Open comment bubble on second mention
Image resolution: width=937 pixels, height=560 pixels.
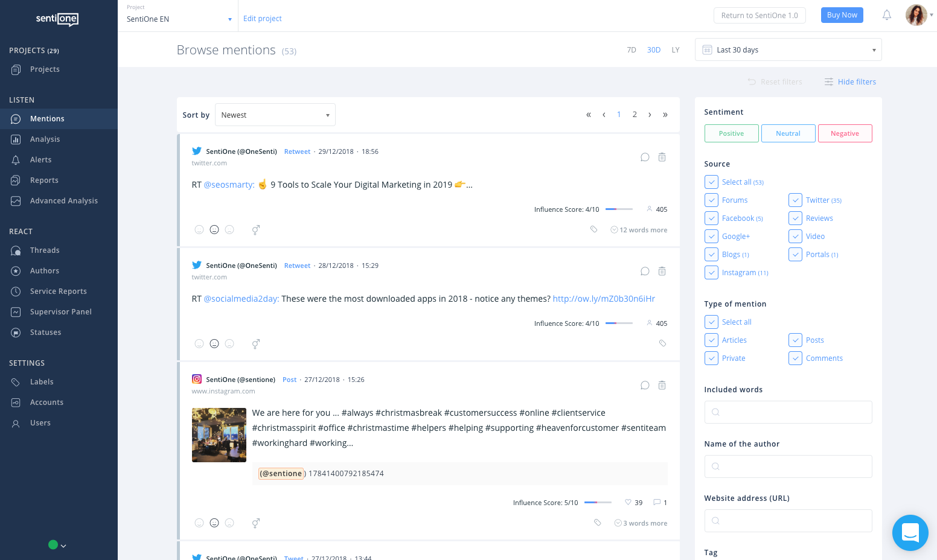click(x=645, y=271)
